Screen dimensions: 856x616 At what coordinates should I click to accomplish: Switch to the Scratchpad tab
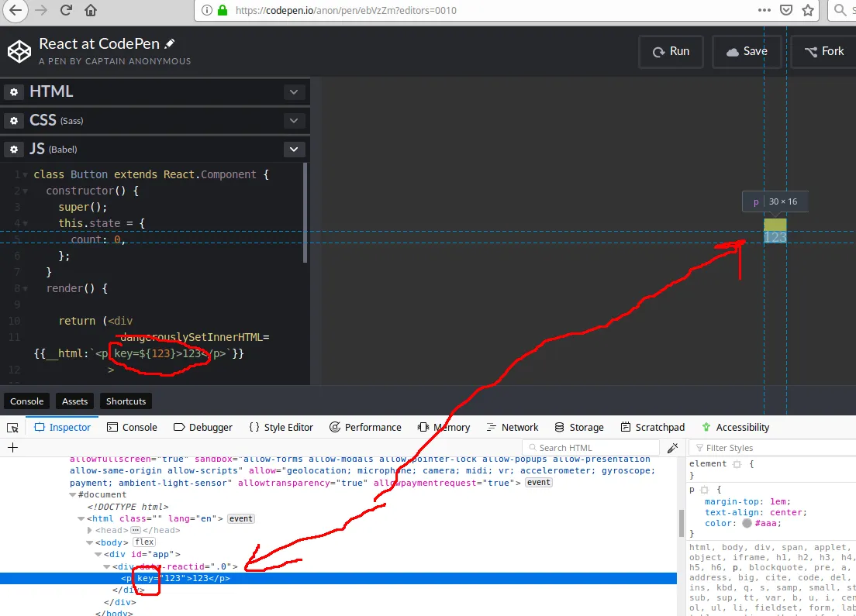652,427
